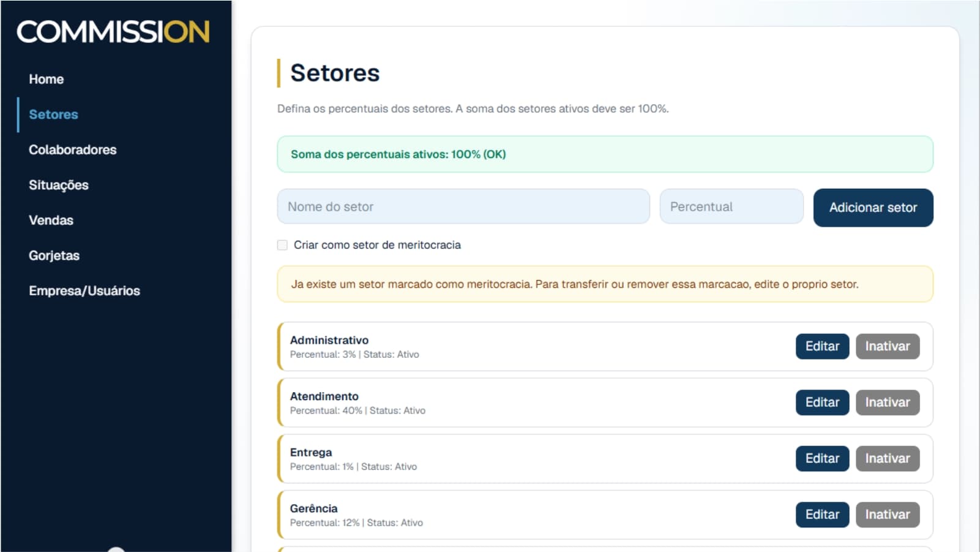980x552 pixels.
Task: Click 'Percentual: 12% | Status: Ativo' text
Action: (356, 523)
